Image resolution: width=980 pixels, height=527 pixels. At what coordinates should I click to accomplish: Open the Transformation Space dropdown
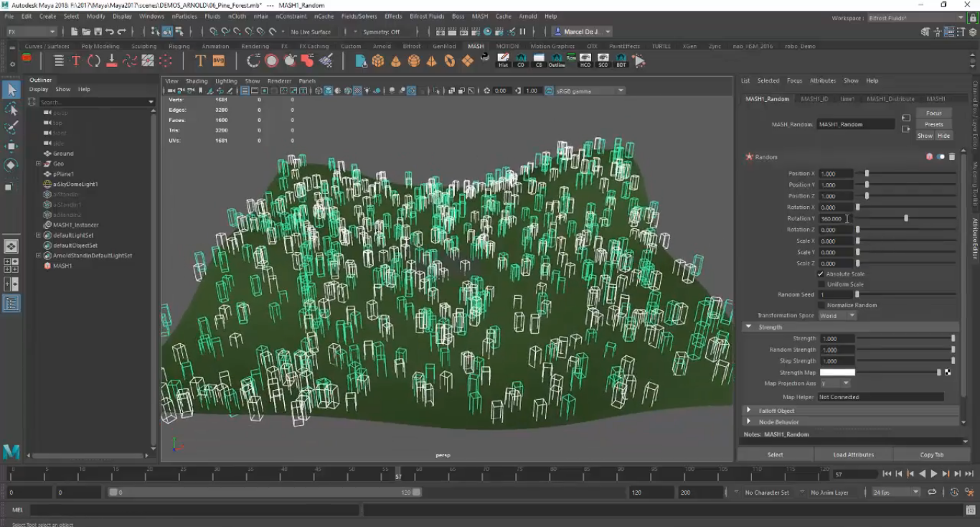pyautogui.click(x=837, y=315)
